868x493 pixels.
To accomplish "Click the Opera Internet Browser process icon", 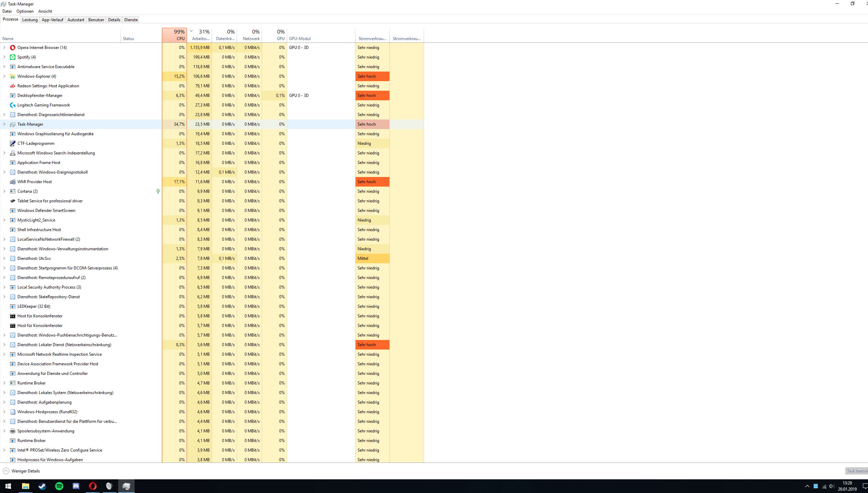I will [13, 48].
